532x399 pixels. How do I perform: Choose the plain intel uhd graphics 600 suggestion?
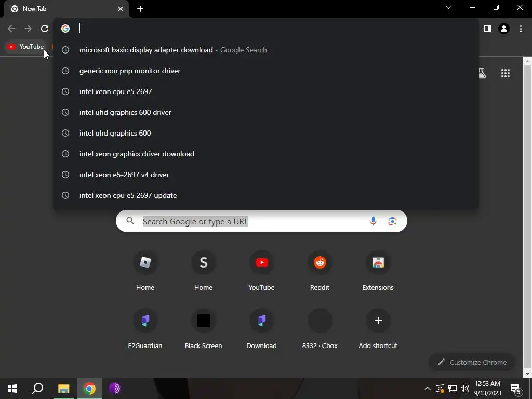point(266,133)
